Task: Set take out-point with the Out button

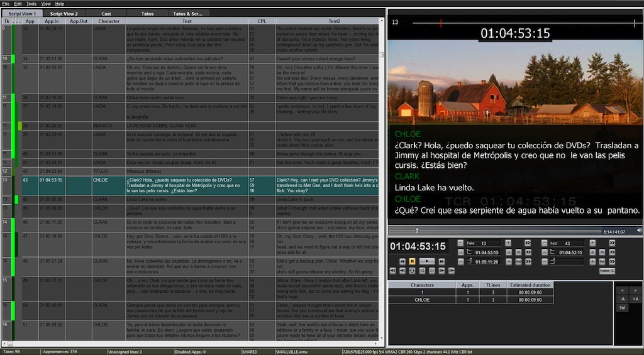Action: 518,261
